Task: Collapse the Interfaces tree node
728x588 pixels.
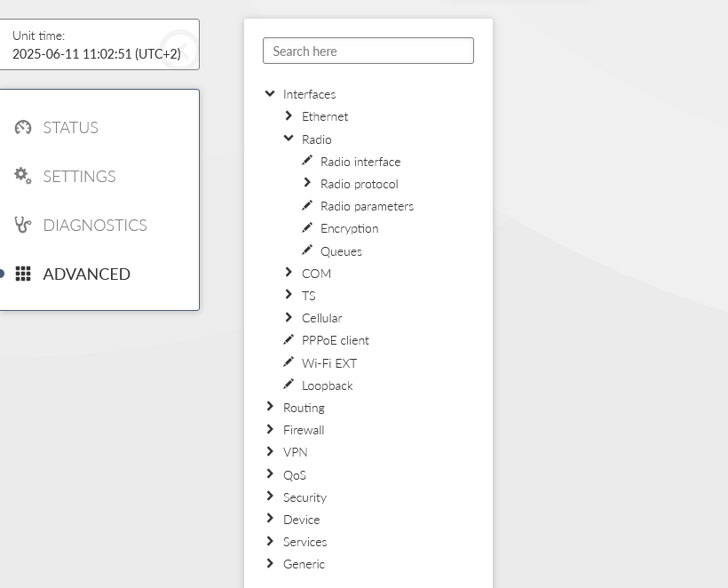Action: coord(270,93)
